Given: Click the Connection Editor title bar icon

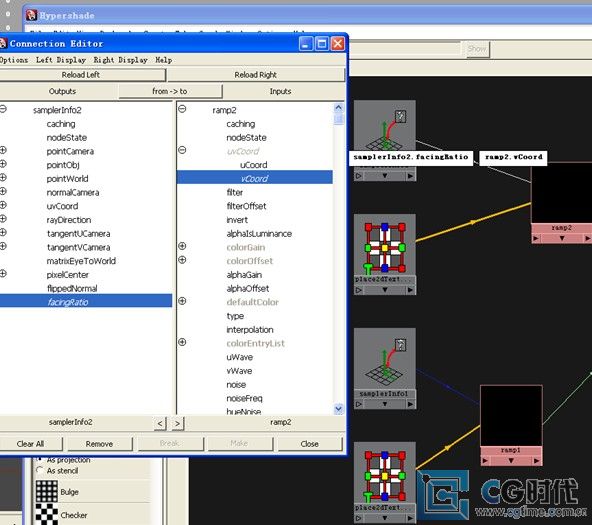Looking at the screenshot, I should pyautogui.click(x=3, y=44).
